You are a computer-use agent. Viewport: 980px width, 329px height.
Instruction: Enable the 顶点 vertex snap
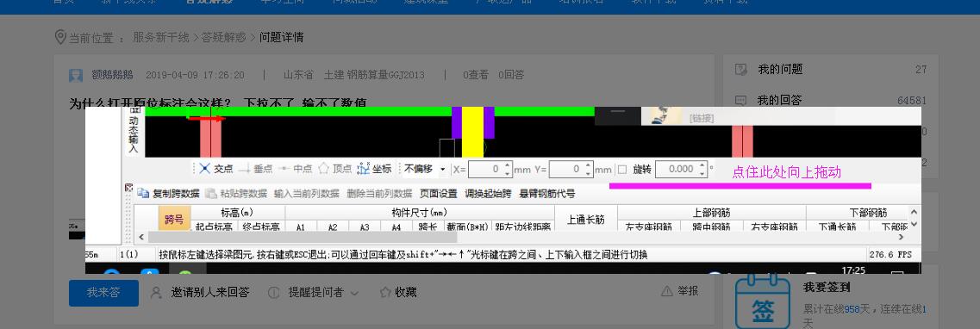point(335,169)
